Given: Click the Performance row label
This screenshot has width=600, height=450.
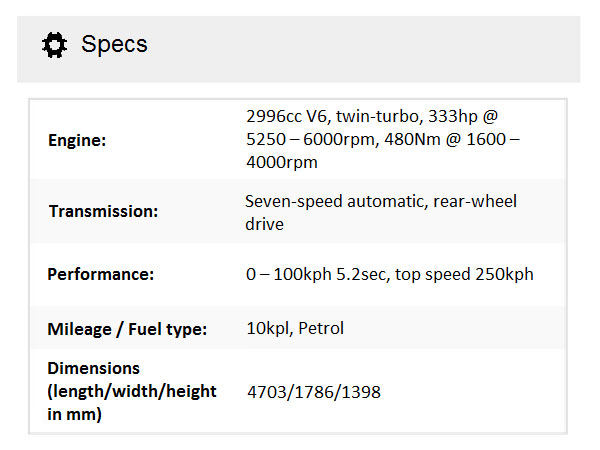Looking at the screenshot, I should pyautogui.click(x=101, y=274).
